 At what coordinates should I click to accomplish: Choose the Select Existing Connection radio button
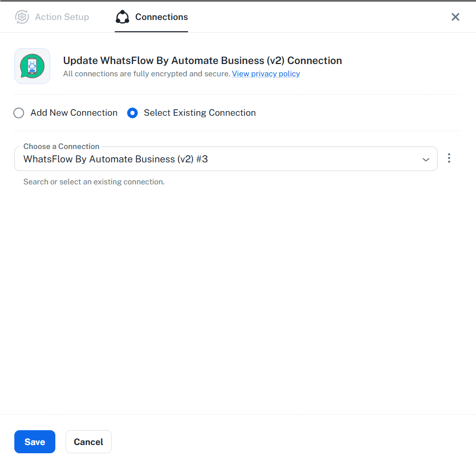click(x=132, y=113)
